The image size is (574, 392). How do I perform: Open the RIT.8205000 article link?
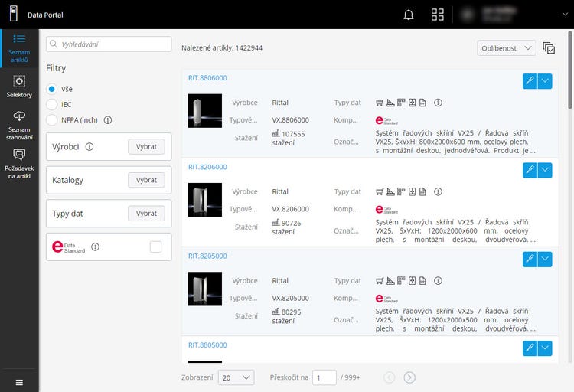[x=207, y=256]
